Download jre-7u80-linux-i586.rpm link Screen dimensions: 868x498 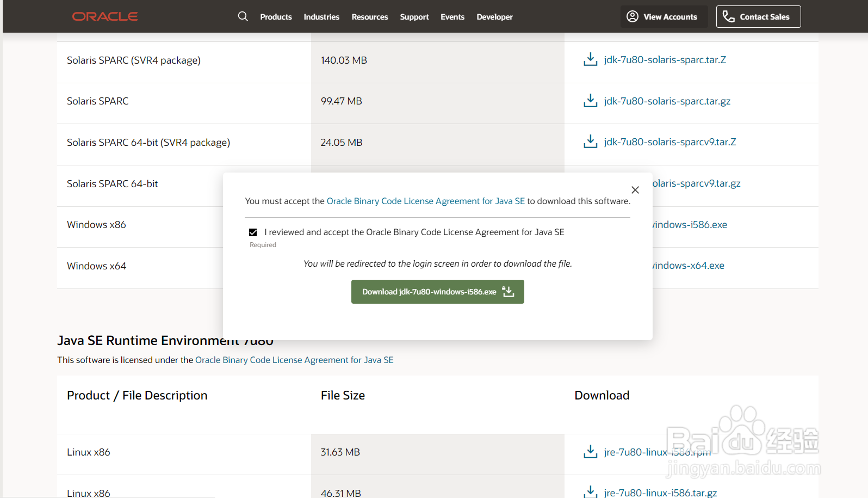coord(658,452)
